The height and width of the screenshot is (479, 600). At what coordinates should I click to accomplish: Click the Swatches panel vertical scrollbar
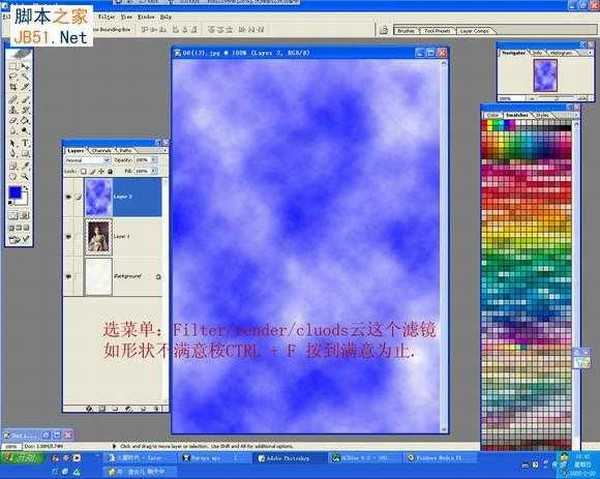(x=576, y=283)
